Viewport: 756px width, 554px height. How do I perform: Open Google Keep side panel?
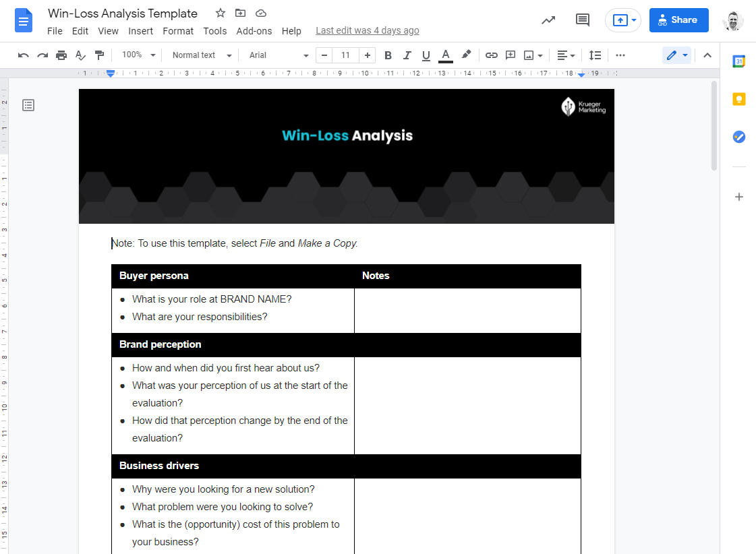[738, 99]
